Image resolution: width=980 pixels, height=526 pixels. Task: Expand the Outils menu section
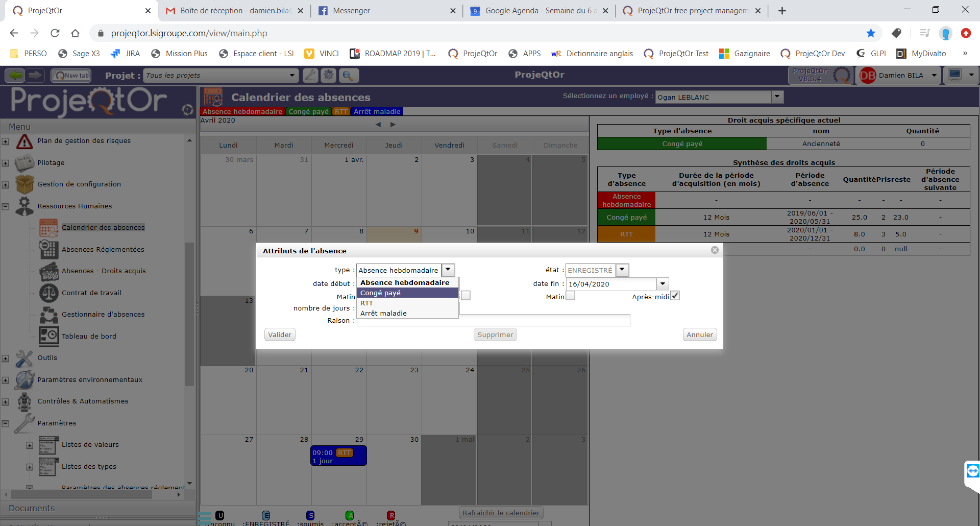pos(6,358)
